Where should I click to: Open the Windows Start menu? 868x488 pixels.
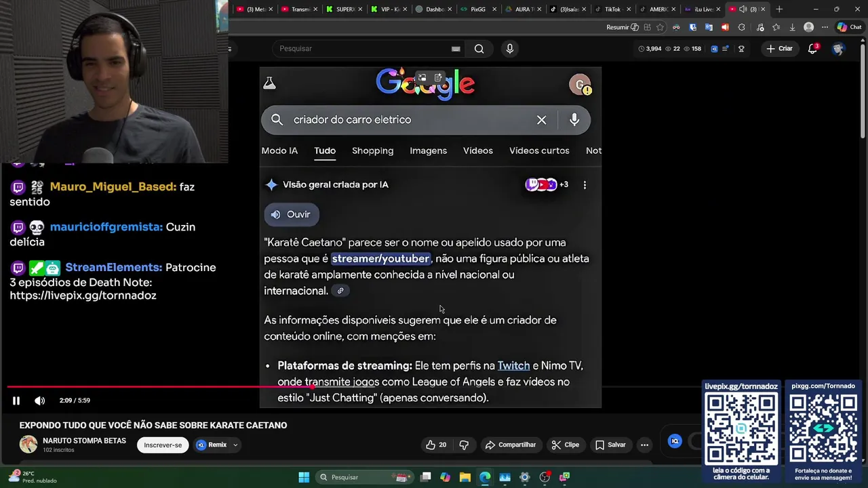(x=304, y=477)
